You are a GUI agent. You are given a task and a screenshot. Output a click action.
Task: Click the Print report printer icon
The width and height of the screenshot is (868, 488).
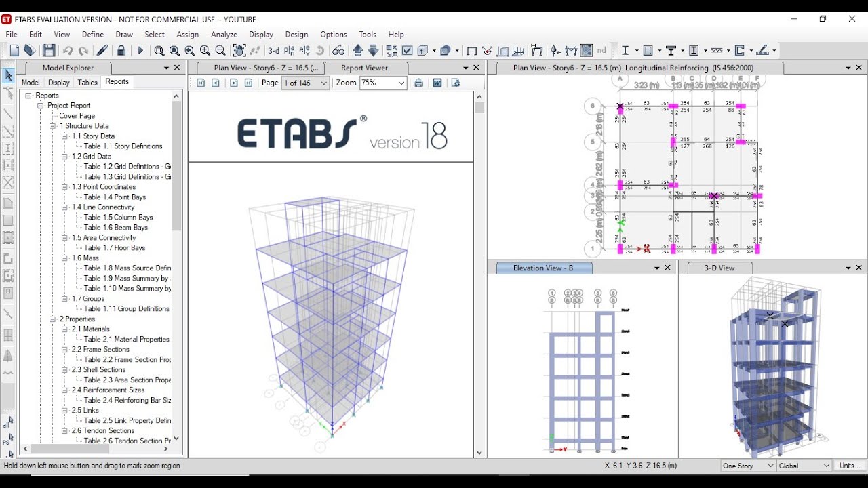point(418,83)
